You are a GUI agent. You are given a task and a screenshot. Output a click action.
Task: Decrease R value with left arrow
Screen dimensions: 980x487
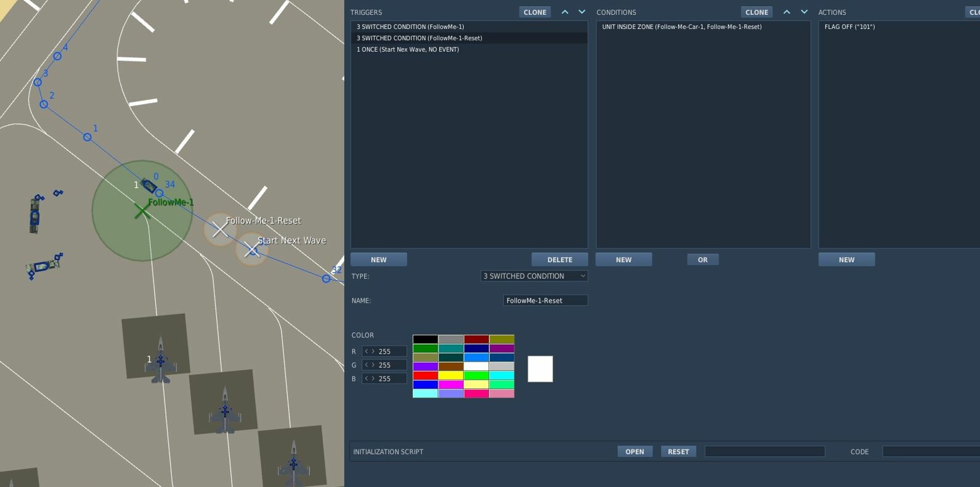[x=366, y=351]
